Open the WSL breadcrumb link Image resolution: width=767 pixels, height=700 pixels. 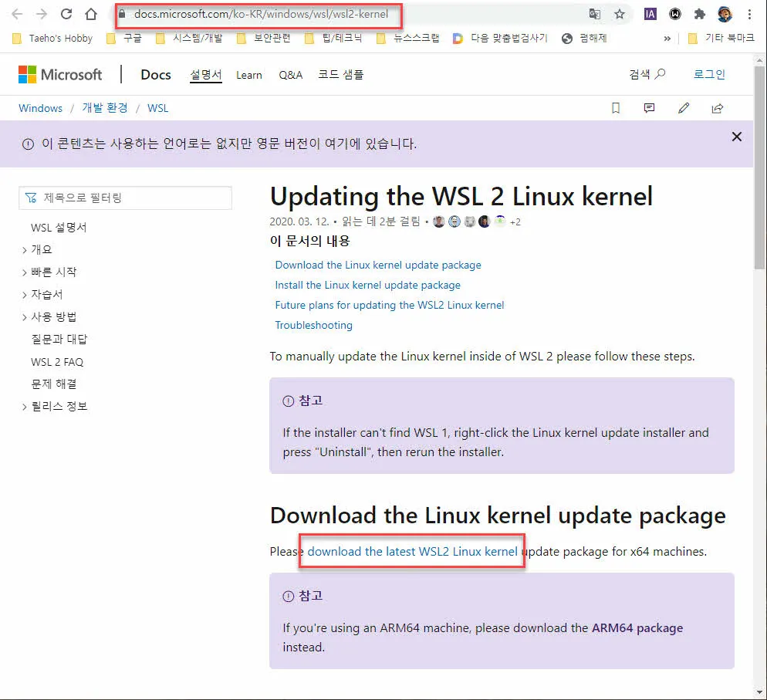(x=158, y=108)
